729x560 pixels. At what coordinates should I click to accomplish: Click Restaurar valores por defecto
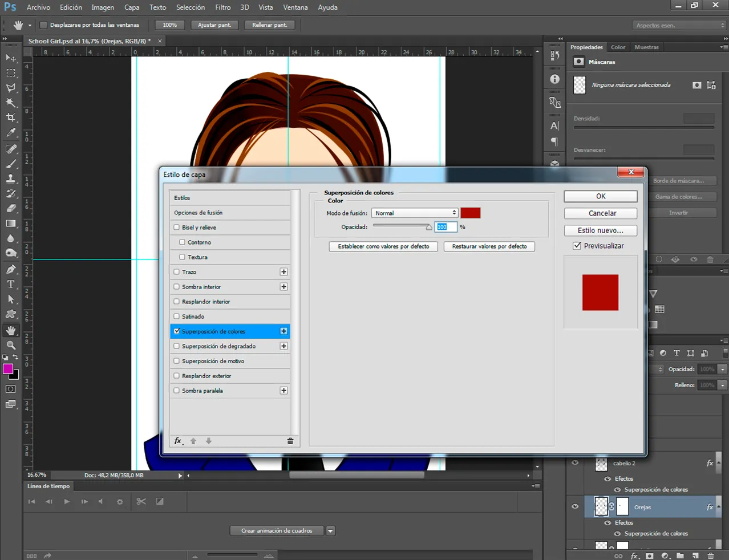489,246
